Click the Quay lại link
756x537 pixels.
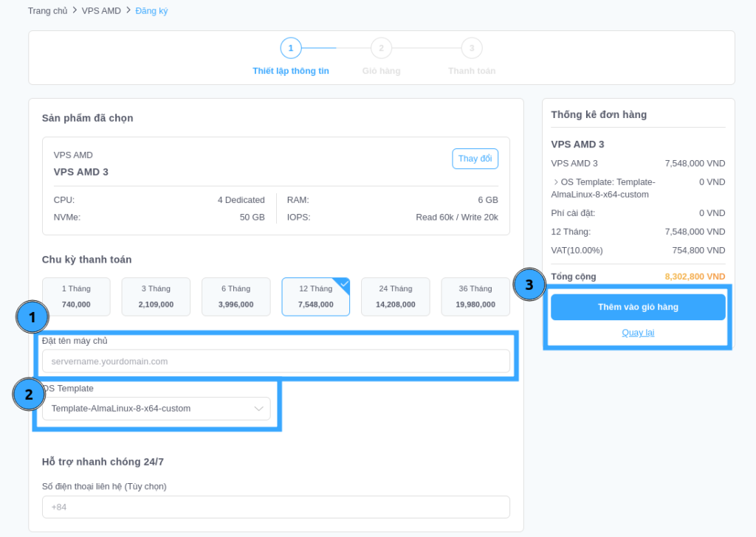[638, 333]
